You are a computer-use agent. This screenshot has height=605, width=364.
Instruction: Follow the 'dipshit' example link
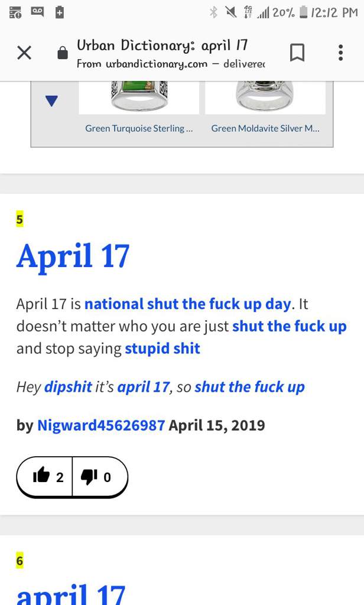pyautogui.click(x=68, y=386)
